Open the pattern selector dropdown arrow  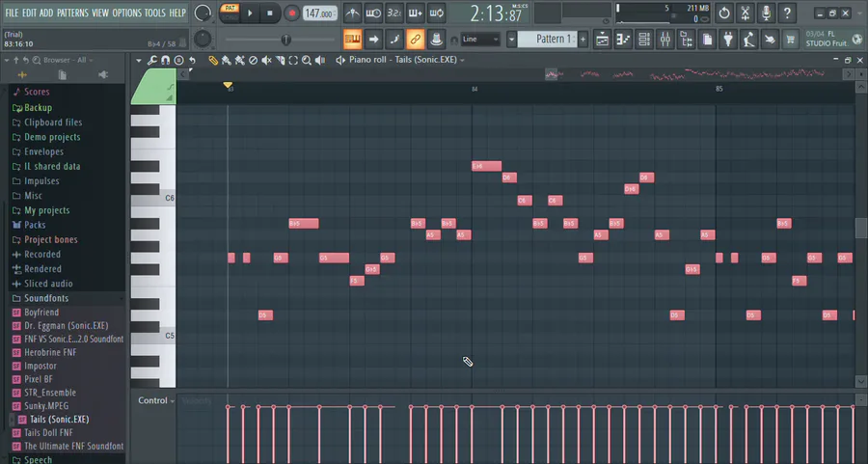pos(511,39)
